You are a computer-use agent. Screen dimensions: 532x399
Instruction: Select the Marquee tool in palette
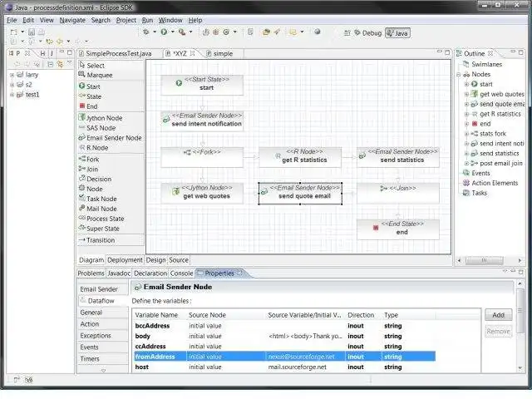point(96,75)
